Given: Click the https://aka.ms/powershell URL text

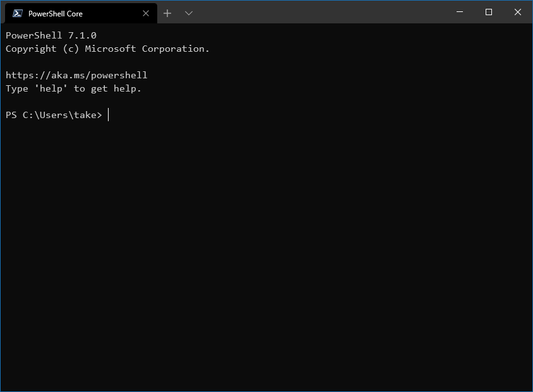Looking at the screenshot, I should (x=76, y=75).
